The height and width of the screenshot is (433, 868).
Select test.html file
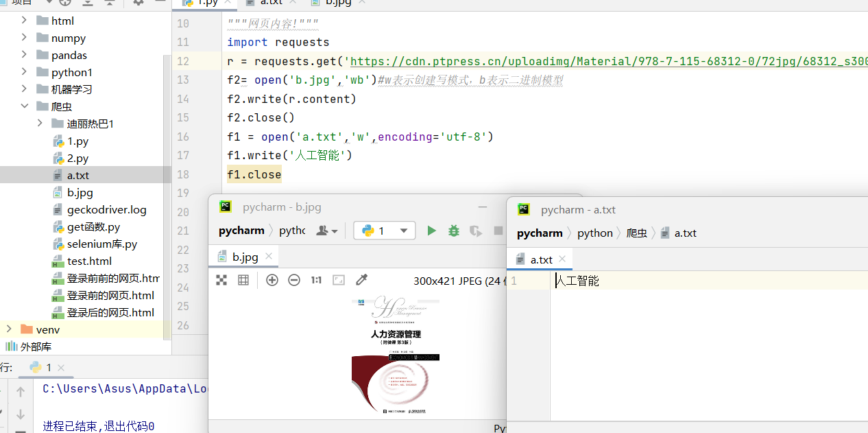pyautogui.click(x=89, y=261)
